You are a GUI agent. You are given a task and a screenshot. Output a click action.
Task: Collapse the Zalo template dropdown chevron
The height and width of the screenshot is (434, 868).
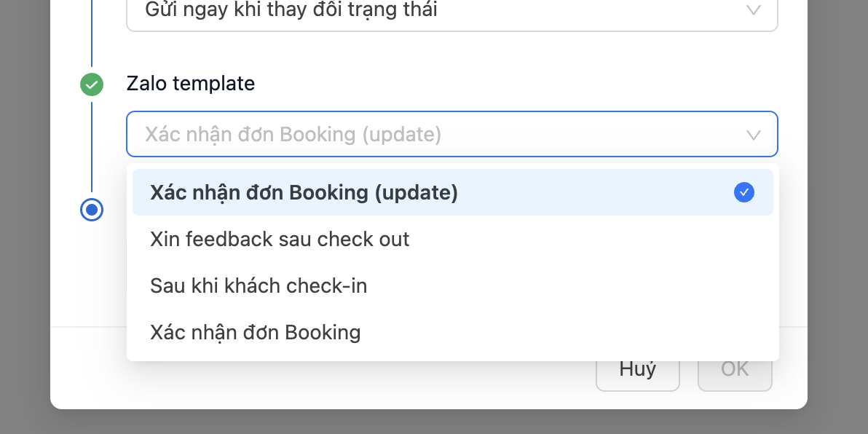click(x=754, y=135)
